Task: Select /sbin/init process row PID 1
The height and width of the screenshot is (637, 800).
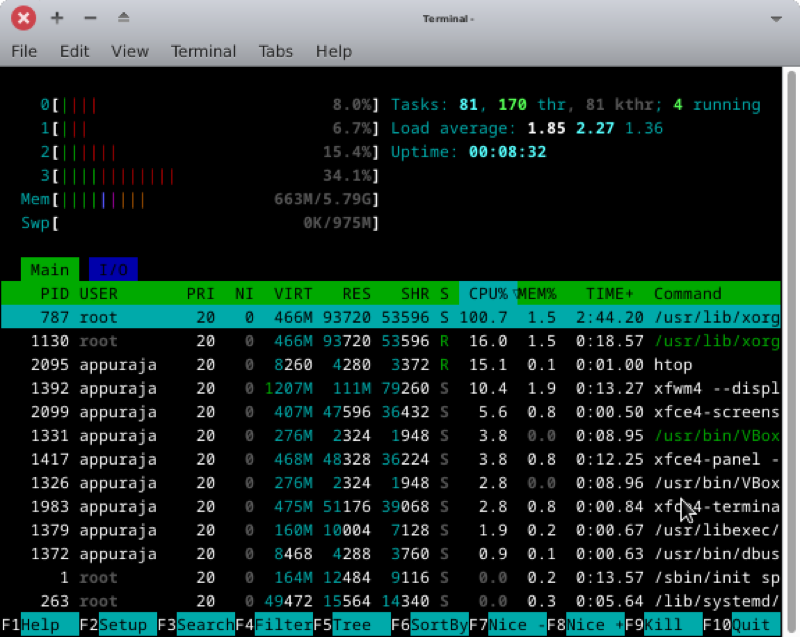Action: point(391,577)
